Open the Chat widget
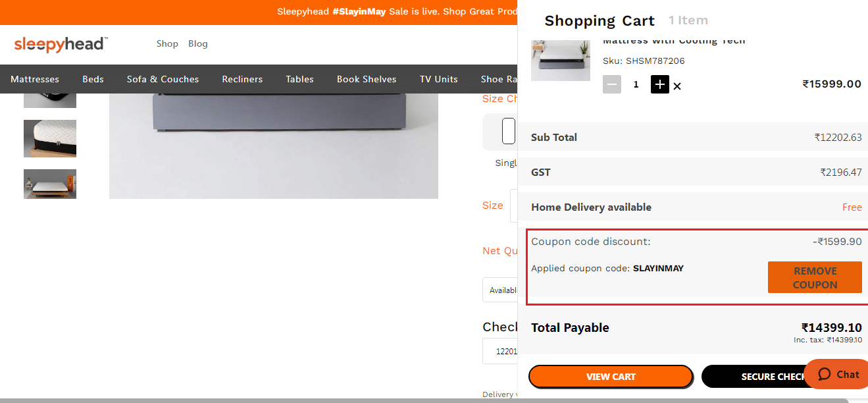Viewport: 868px width, 403px height. click(836, 374)
